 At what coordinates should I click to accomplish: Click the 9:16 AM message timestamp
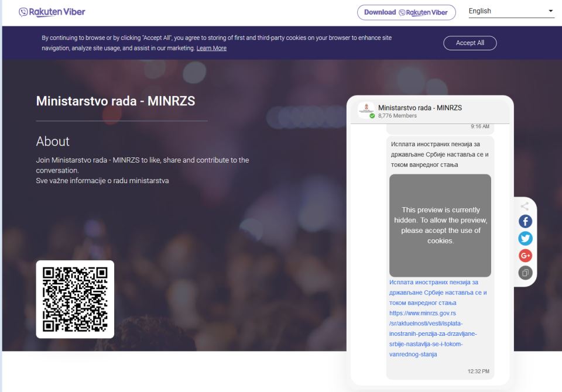click(x=480, y=126)
